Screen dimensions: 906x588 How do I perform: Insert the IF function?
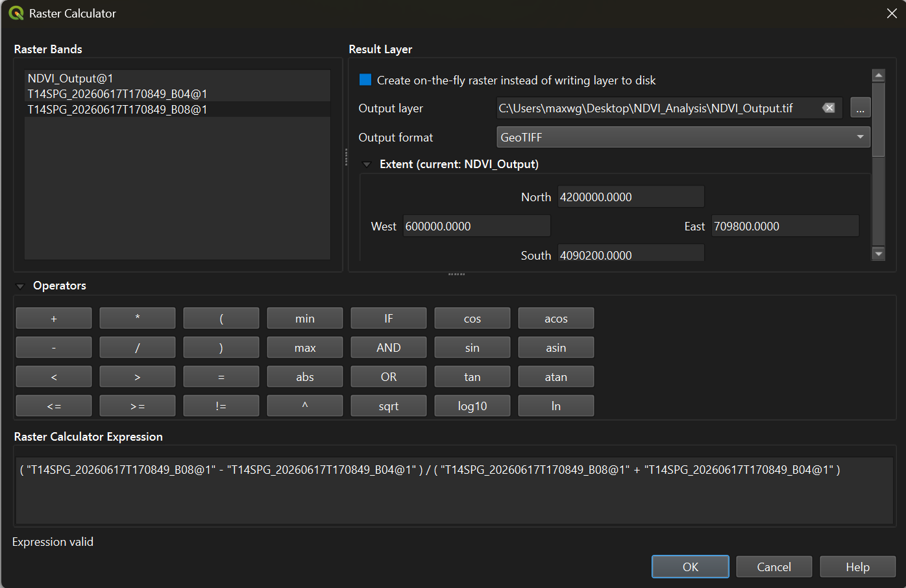coord(389,318)
